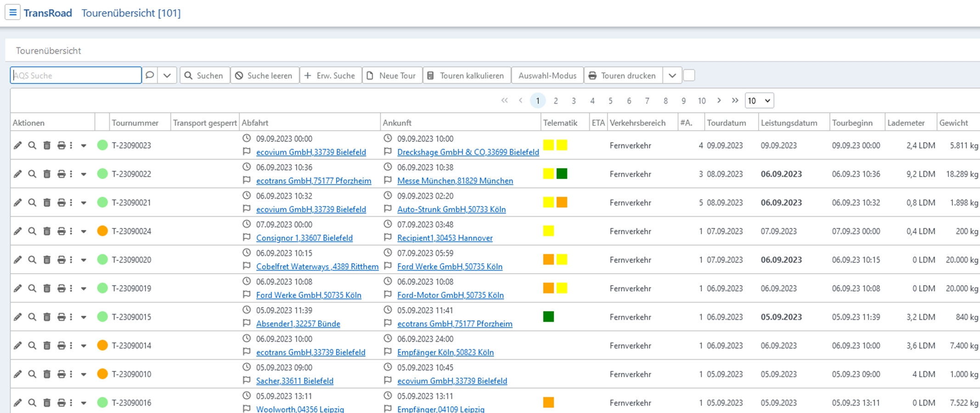Inspect tour T-23090015 with magnifier icon
The image size is (980, 413).
32,317
